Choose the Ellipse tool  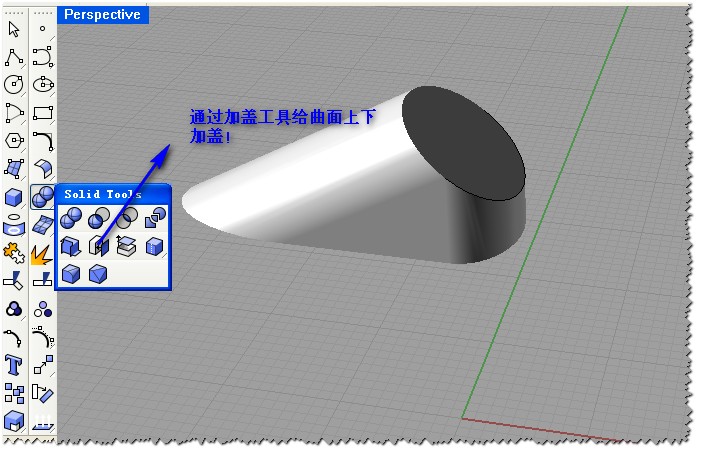click(43, 84)
